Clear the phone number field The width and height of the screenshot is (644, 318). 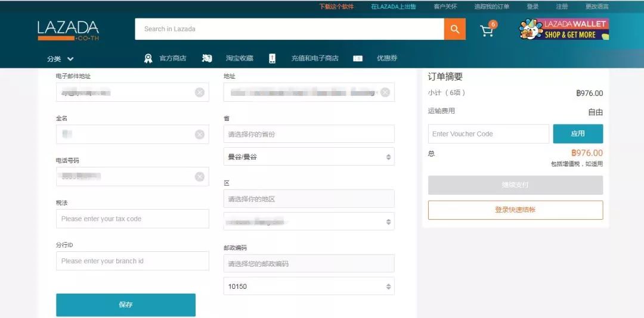200,176
